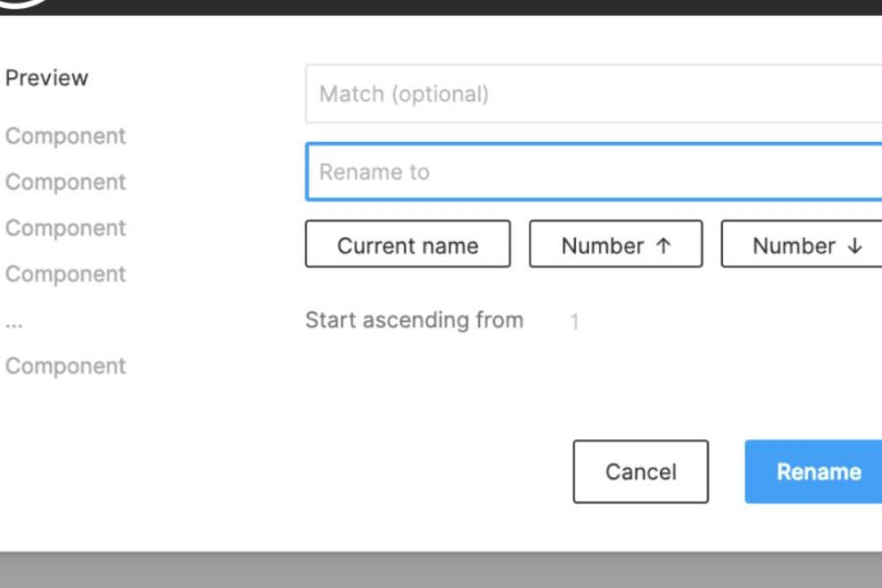Click the Start ascending from label

click(414, 320)
